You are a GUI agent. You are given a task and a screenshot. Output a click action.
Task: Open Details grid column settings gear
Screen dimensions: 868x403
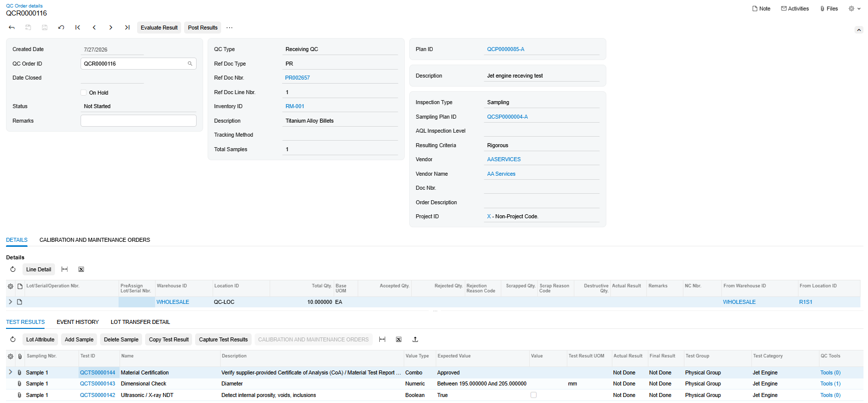tap(11, 286)
